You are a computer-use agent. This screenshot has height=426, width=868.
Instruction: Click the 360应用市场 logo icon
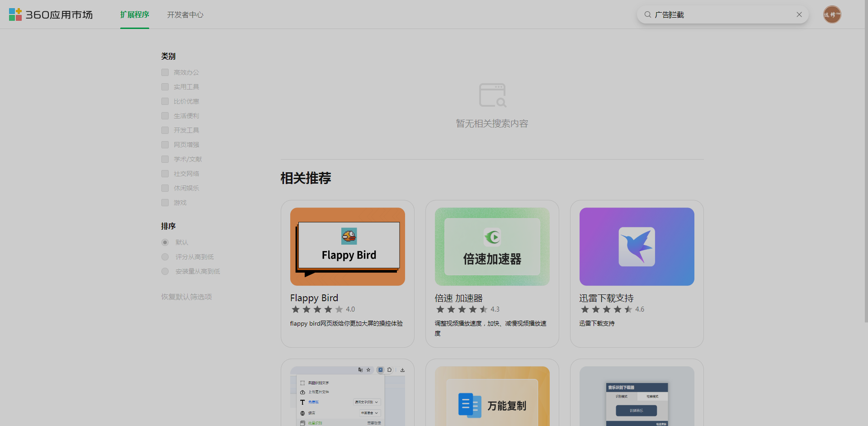[x=15, y=14]
